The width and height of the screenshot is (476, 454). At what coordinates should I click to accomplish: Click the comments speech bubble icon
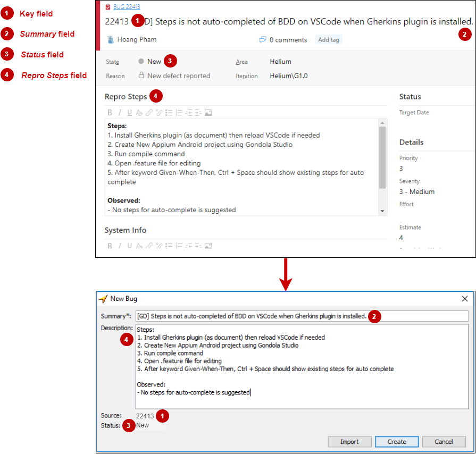coord(262,40)
